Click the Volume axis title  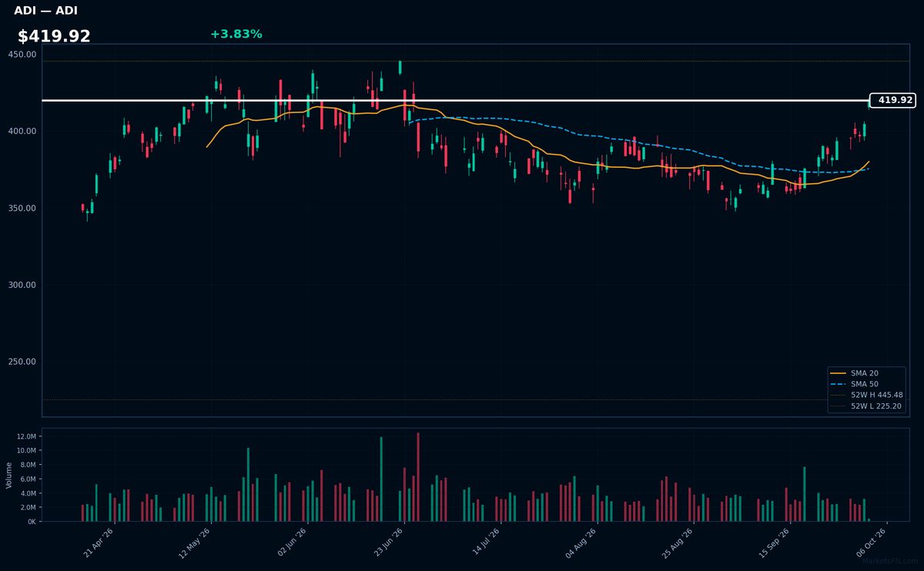[9, 475]
